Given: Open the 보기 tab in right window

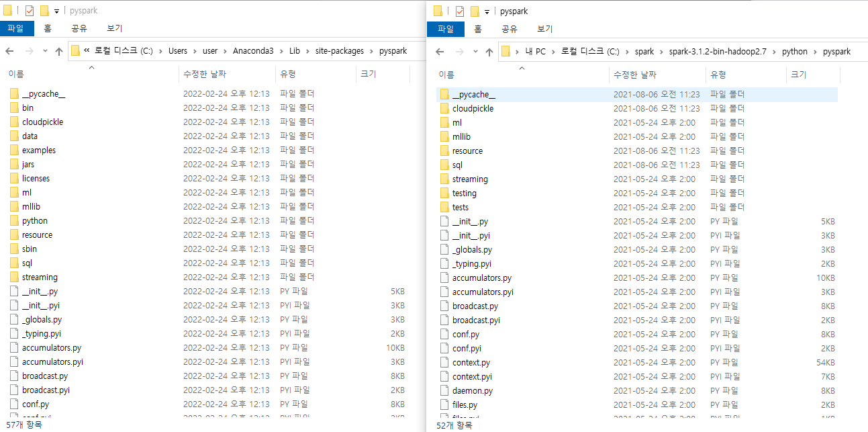Looking at the screenshot, I should (x=544, y=29).
